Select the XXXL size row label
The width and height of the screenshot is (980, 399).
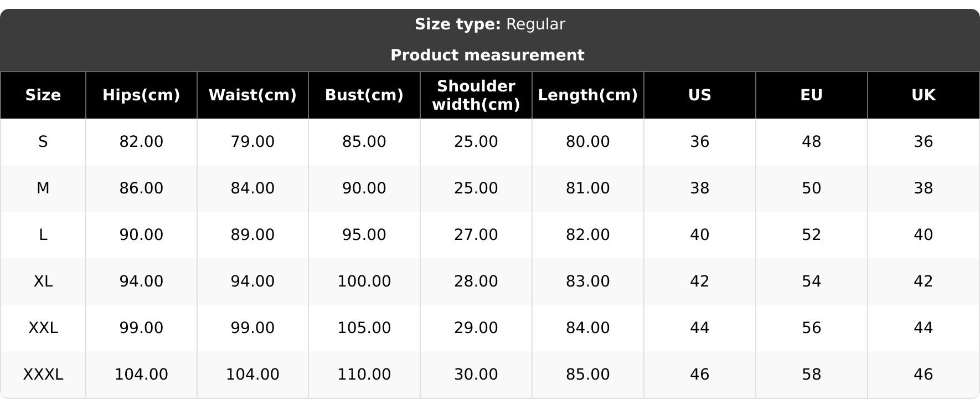[x=43, y=375]
